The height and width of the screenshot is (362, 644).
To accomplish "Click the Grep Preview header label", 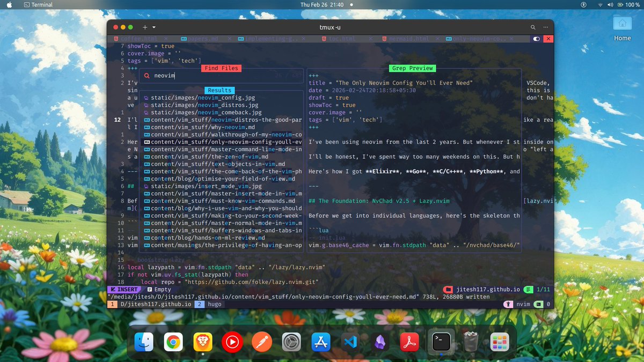I will 412,68.
